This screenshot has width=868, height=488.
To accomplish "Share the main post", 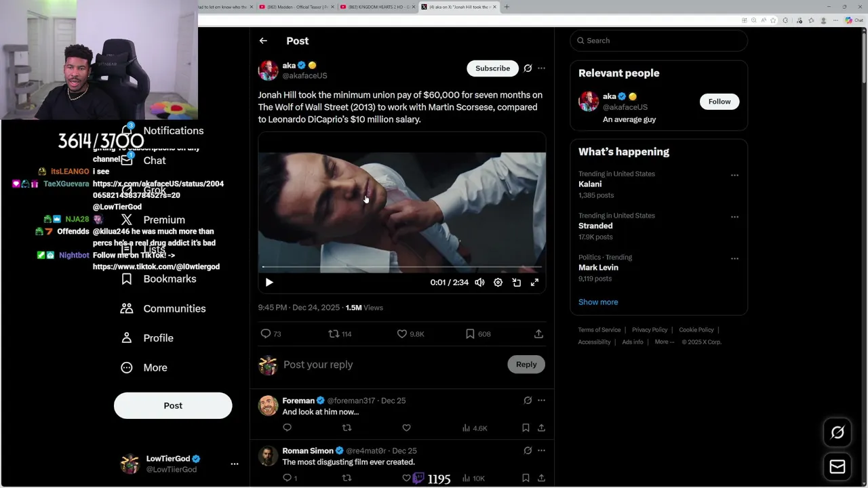I will (538, 333).
